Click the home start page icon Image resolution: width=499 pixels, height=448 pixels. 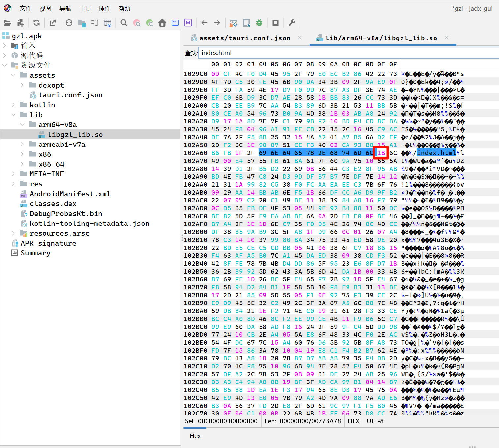[x=162, y=23]
